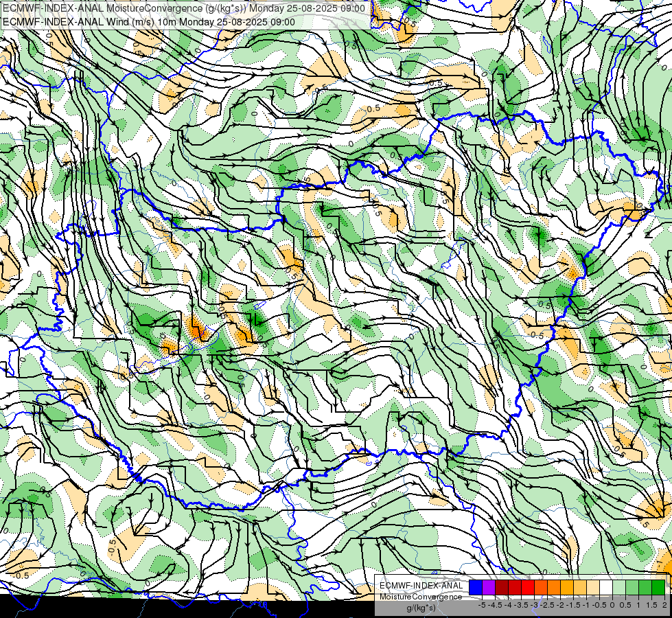
Task: Click the legend label ECMWF-INDEX-ANAL
Action: coord(421,586)
